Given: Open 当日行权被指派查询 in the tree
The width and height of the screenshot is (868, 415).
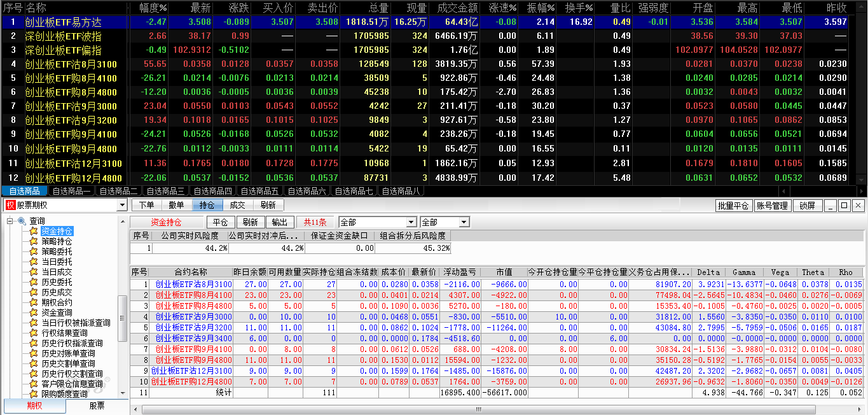Looking at the screenshot, I should click(76, 323).
